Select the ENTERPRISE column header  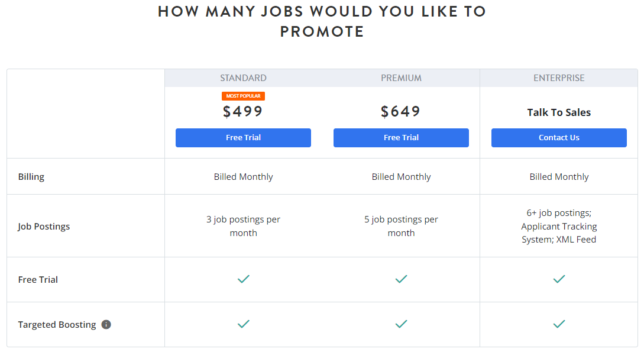tap(559, 77)
